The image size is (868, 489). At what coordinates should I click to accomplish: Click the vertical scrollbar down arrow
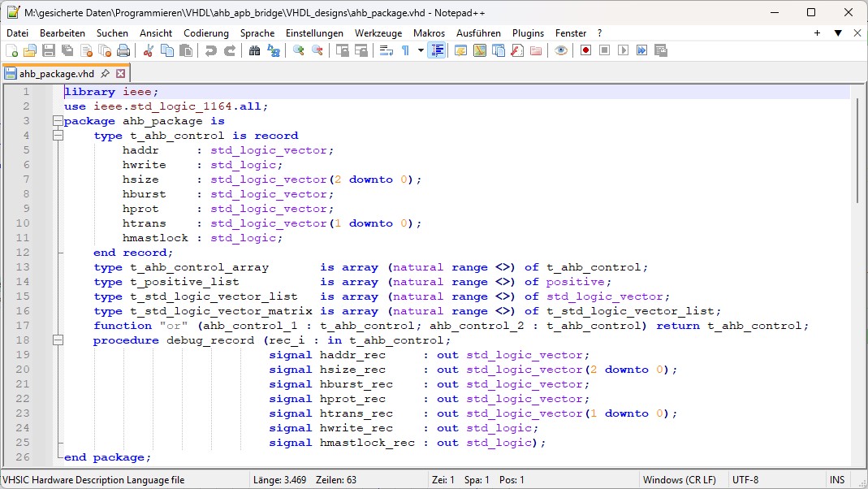(858, 460)
